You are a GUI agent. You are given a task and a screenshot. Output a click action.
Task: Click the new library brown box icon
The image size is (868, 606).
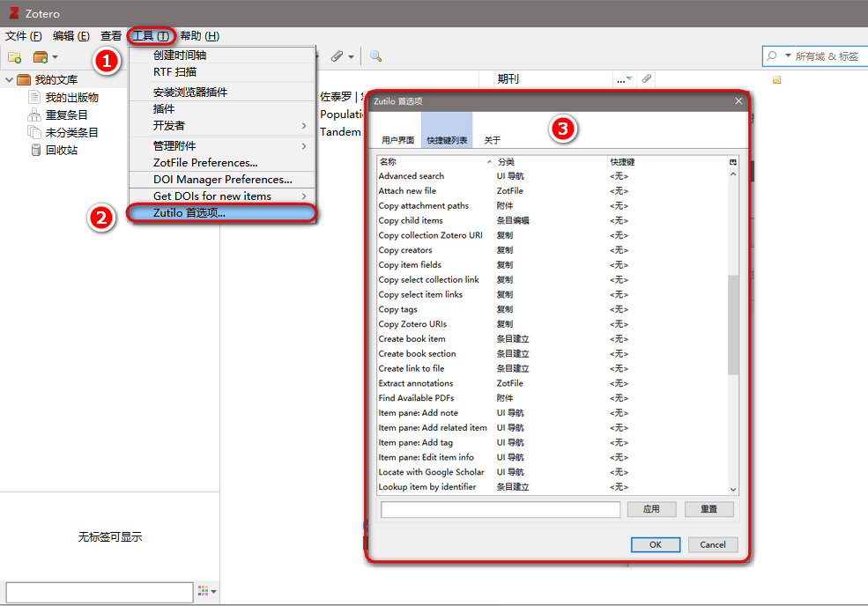[x=41, y=57]
